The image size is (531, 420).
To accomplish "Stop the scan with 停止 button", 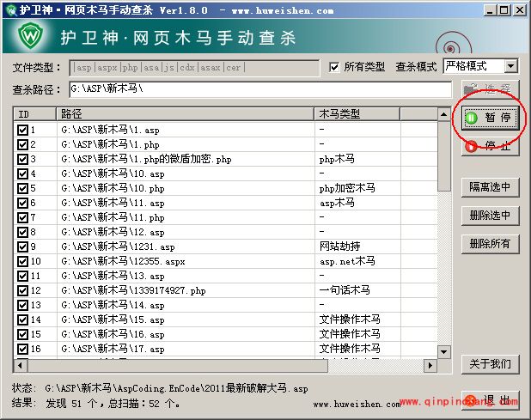I will tap(491, 146).
